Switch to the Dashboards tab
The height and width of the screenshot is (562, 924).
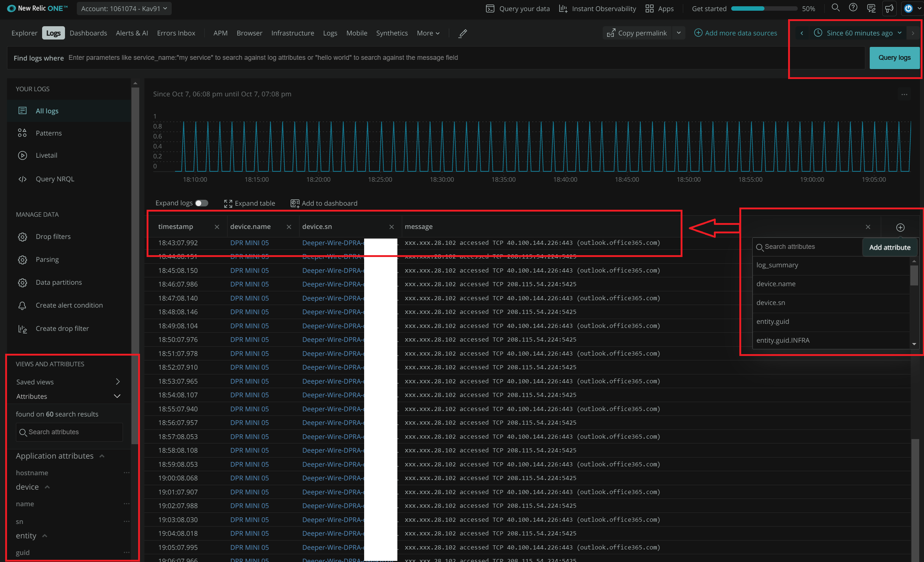pos(88,33)
